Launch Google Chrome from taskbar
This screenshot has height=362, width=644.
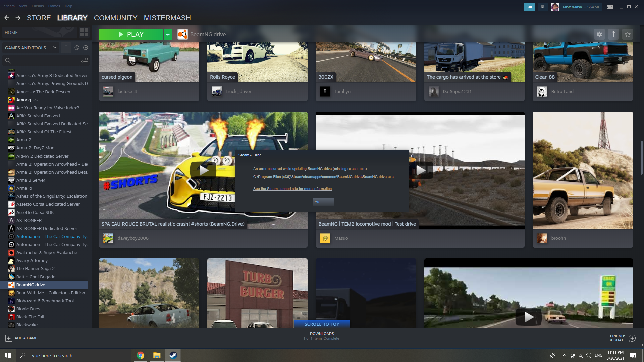click(x=141, y=355)
